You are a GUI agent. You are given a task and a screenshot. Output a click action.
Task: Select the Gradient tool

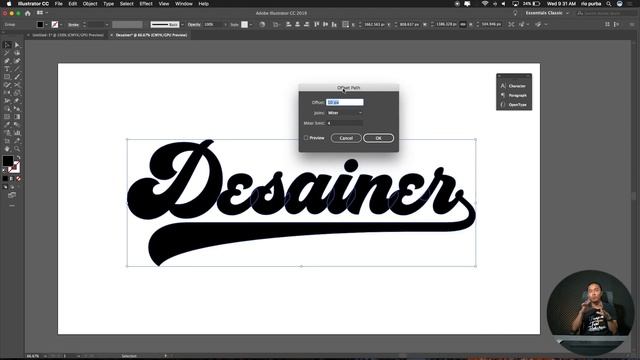[17, 117]
